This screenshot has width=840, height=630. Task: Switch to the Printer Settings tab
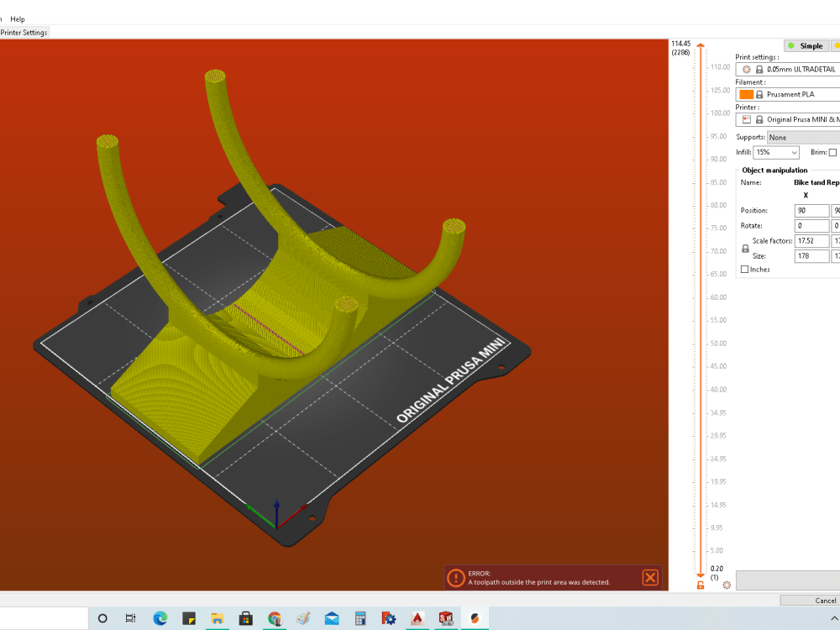click(23, 32)
